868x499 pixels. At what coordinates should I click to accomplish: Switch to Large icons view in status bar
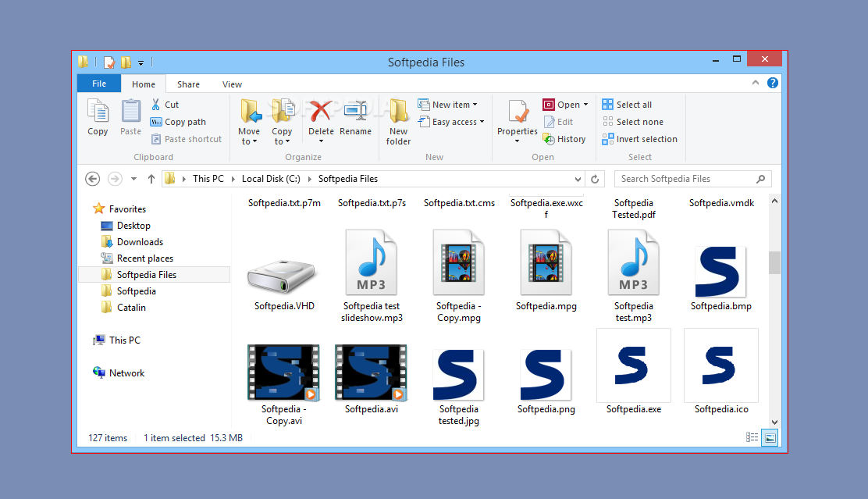coord(770,437)
